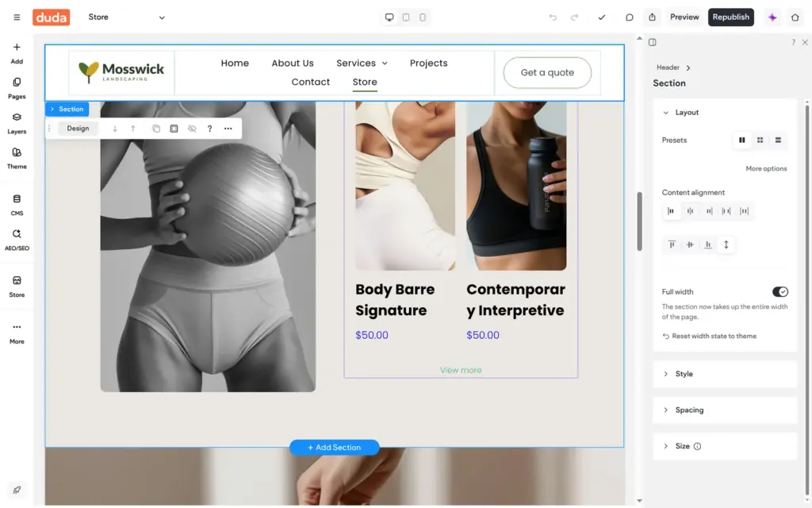Open the Store sidebar panel
The height and width of the screenshot is (508, 812).
pos(17,287)
